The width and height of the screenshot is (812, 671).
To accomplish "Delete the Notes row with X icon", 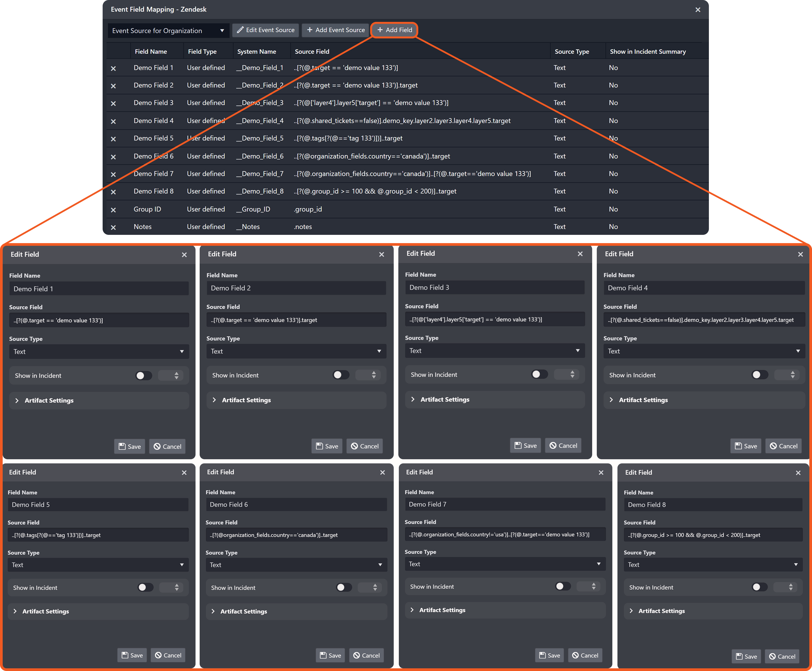I will tap(113, 228).
